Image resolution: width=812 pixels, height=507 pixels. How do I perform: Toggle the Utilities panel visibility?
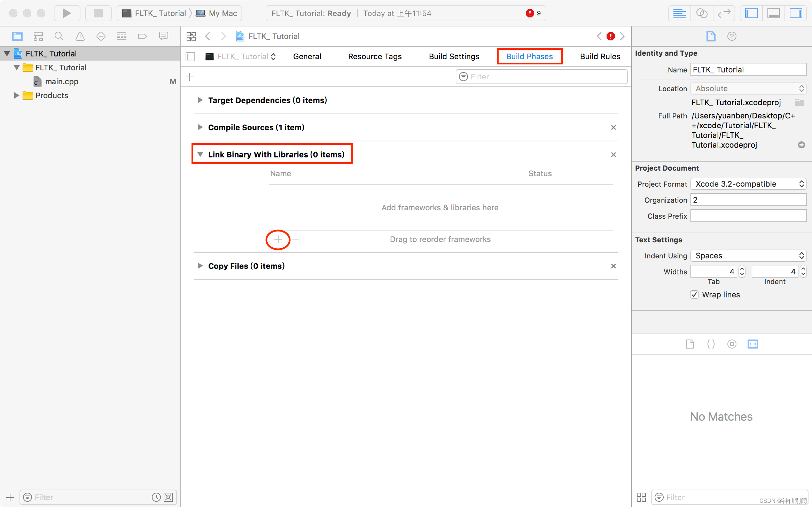(796, 13)
